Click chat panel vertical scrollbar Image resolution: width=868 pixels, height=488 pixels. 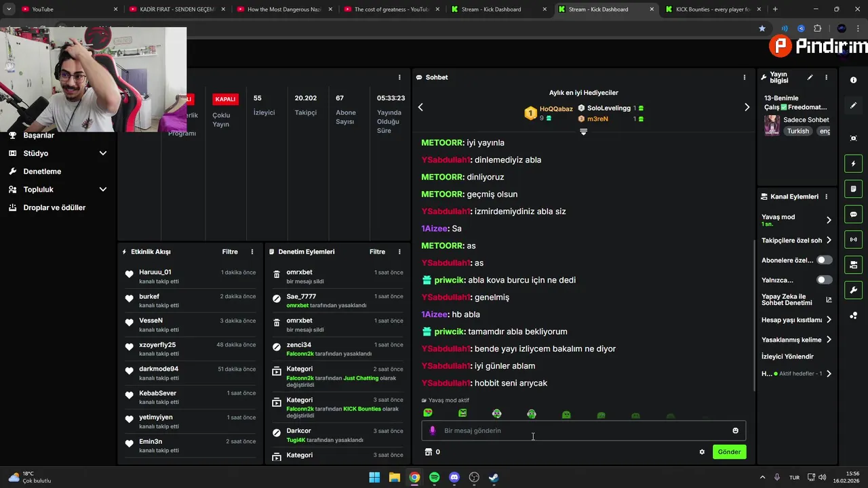click(754, 315)
